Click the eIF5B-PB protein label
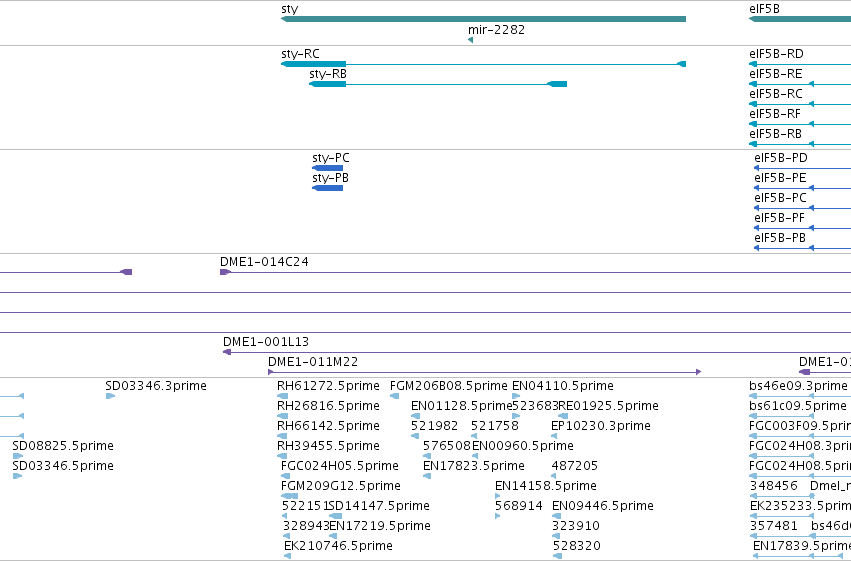851x561 pixels. pos(780,238)
